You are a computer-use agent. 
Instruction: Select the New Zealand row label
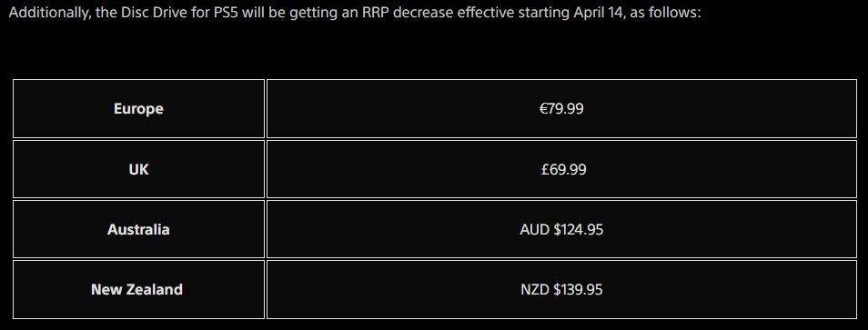138,289
